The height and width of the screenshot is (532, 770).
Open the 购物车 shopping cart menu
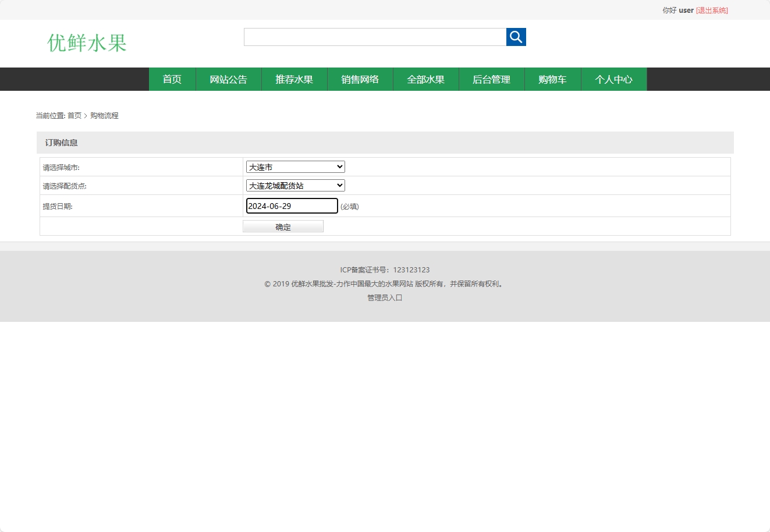(x=553, y=79)
